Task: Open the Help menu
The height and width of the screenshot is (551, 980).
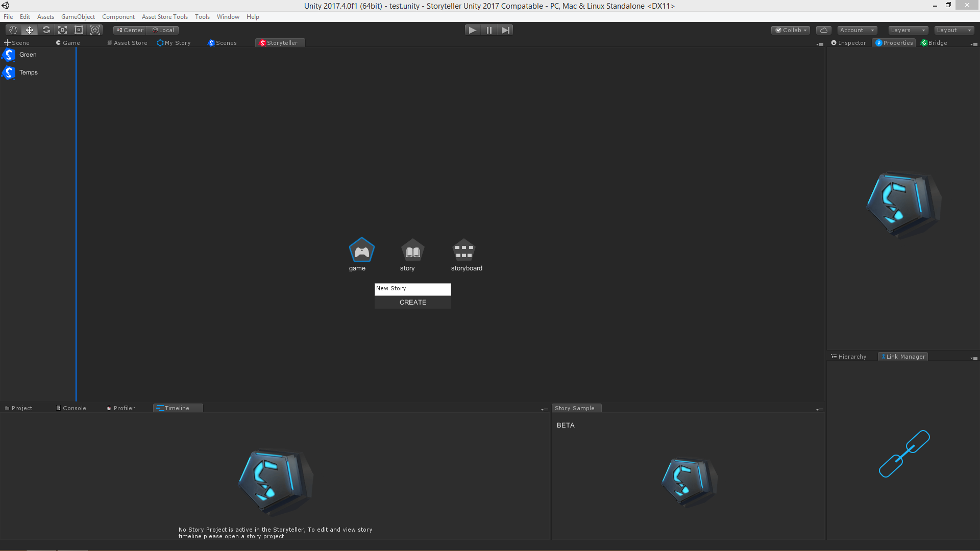Action: tap(253, 17)
